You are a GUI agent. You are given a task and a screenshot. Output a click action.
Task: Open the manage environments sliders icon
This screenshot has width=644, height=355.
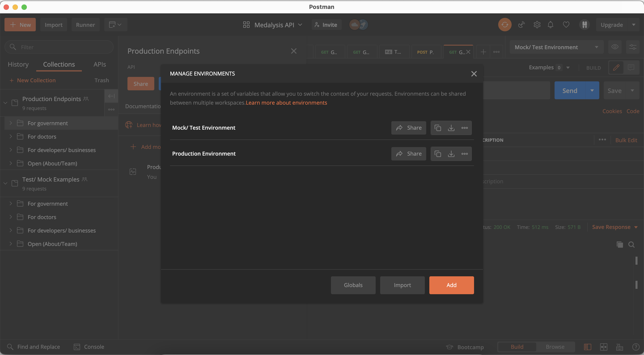point(633,47)
